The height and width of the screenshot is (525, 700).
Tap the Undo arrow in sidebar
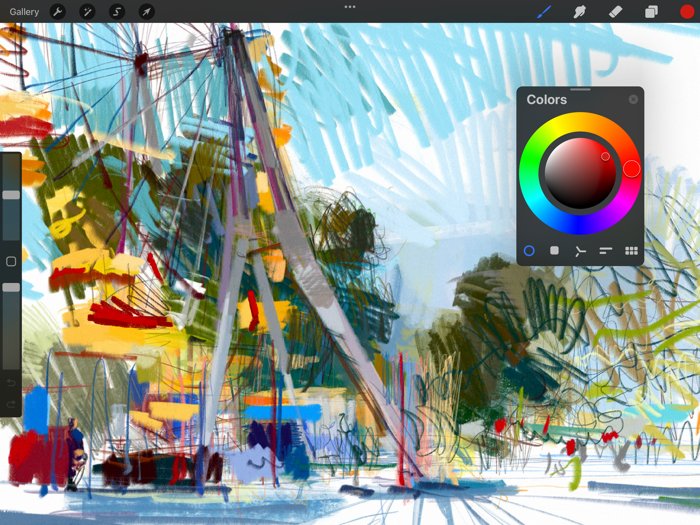pyautogui.click(x=11, y=383)
